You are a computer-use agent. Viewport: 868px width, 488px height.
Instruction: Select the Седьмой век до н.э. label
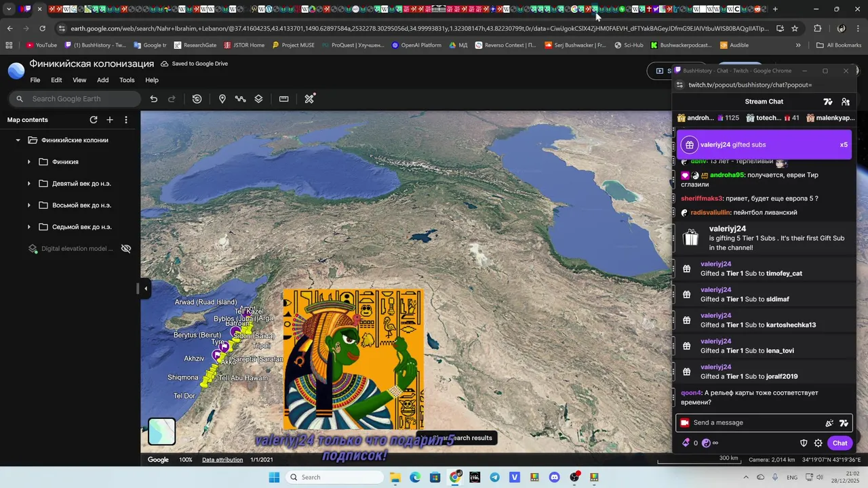click(x=82, y=227)
